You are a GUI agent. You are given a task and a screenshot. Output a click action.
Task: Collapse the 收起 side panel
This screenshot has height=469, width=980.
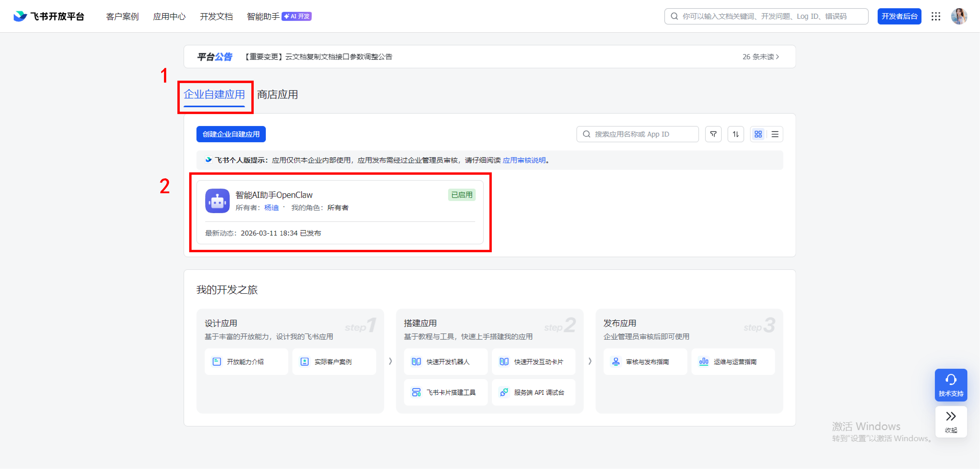tap(951, 421)
